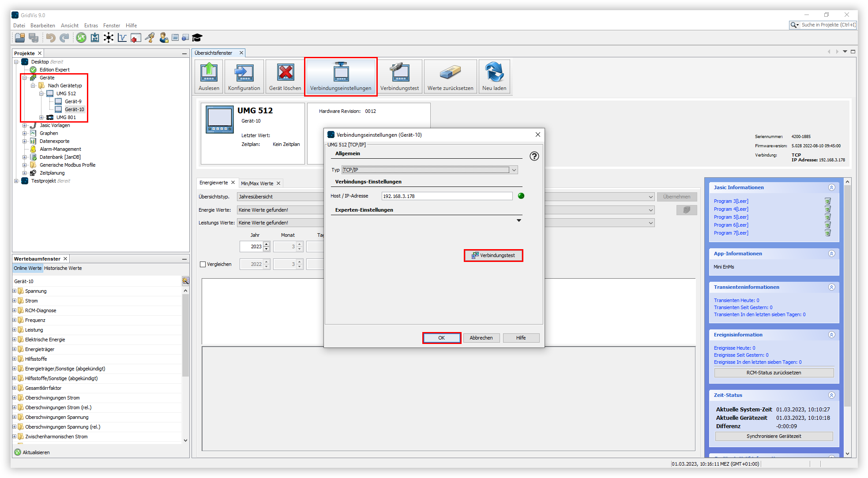The image size is (868, 478).
Task: Open the graph tool icon in the main toolbar
Action: click(122, 38)
